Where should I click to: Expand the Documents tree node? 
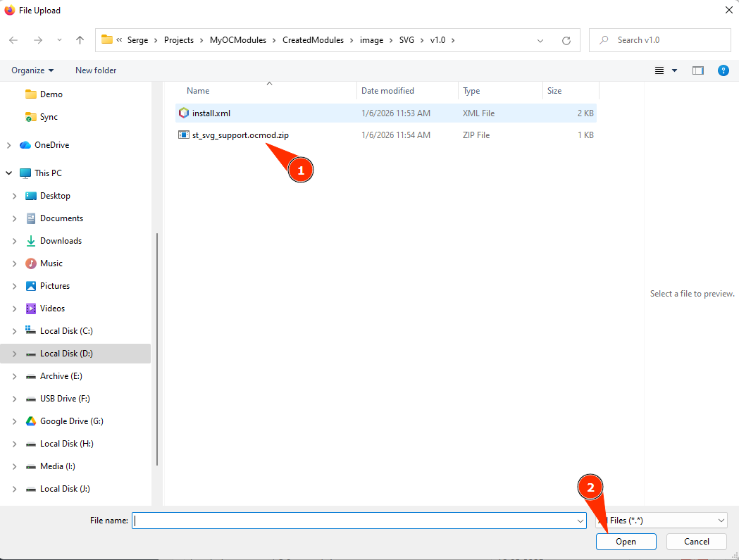[x=14, y=218]
